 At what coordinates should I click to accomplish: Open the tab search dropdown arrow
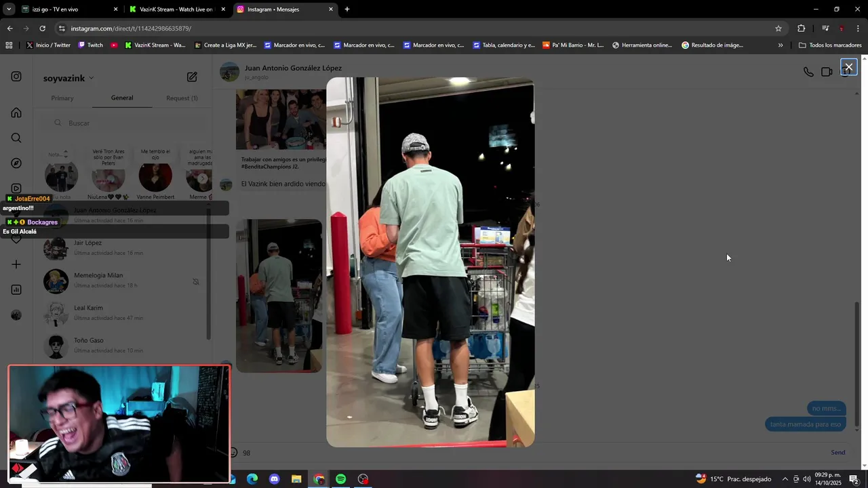click(8, 9)
